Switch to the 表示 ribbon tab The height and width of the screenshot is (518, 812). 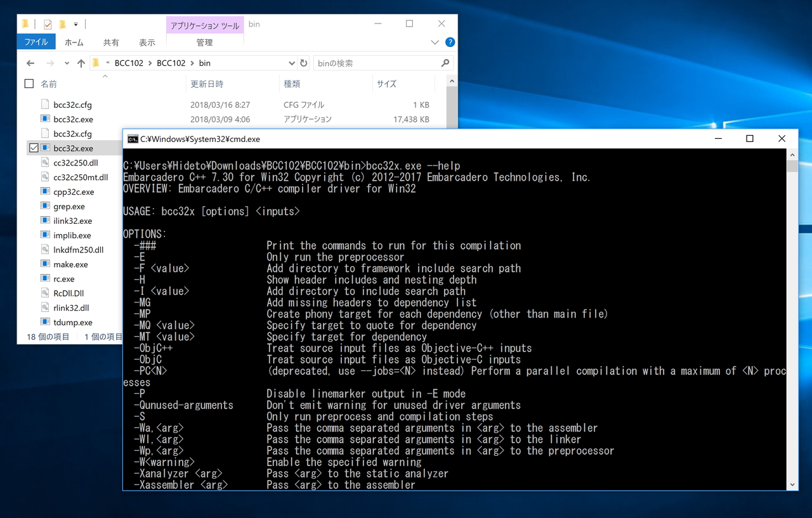pos(147,42)
